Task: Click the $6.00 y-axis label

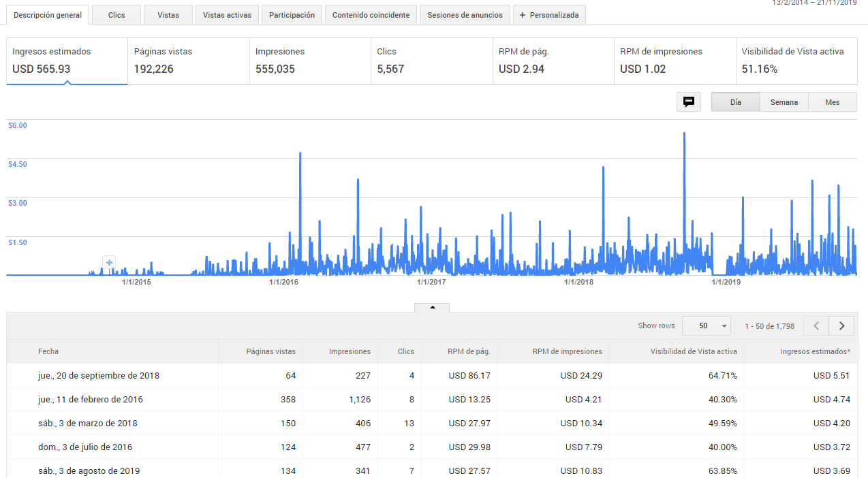Action: [x=17, y=125]
